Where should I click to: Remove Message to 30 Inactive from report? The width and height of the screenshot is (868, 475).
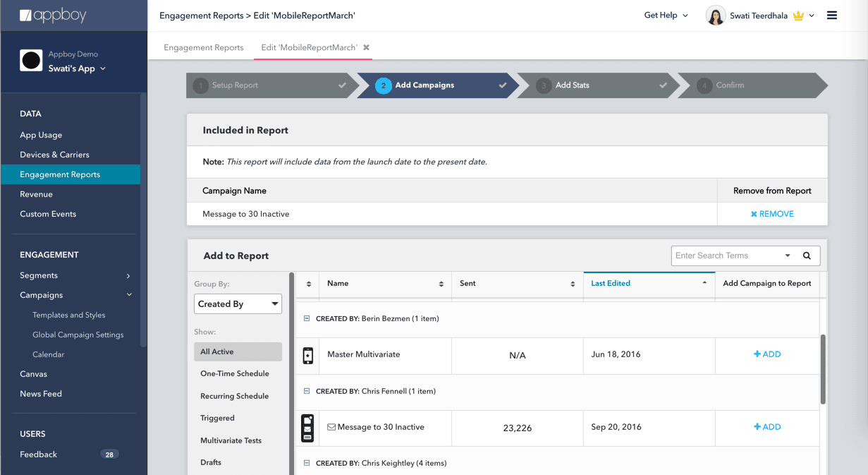pos(772,214)
